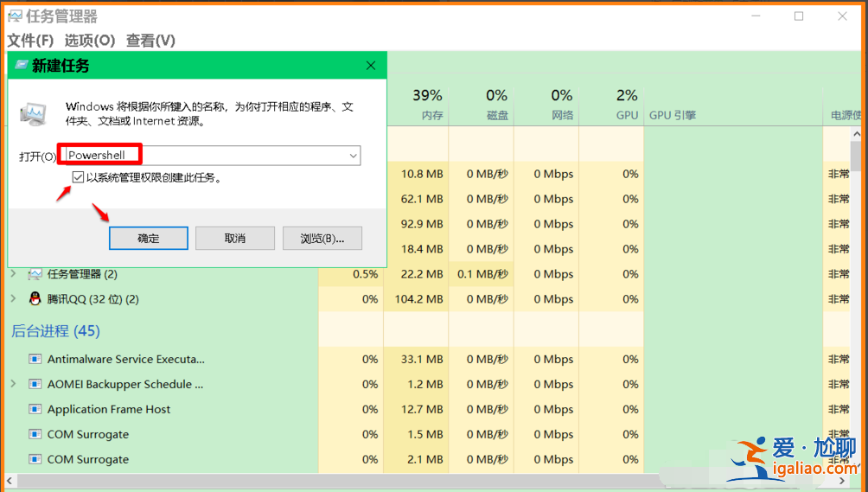Select the 腾讯QQ (32 位) (2) row name

click(93, 299)
